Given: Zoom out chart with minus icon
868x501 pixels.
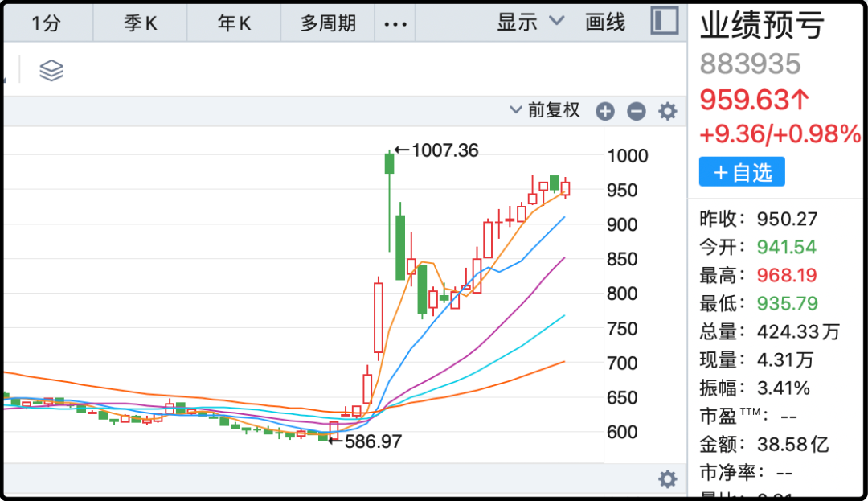Looking at the screenshot, I should coord(637,112).
